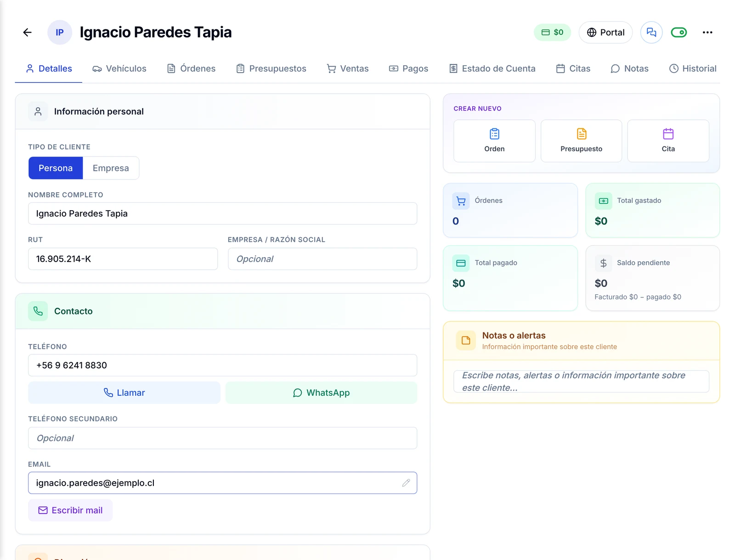Click the Órdenes cart icon in stats card
The height and width of the screenshot is (560, 735).
[461, 201]
